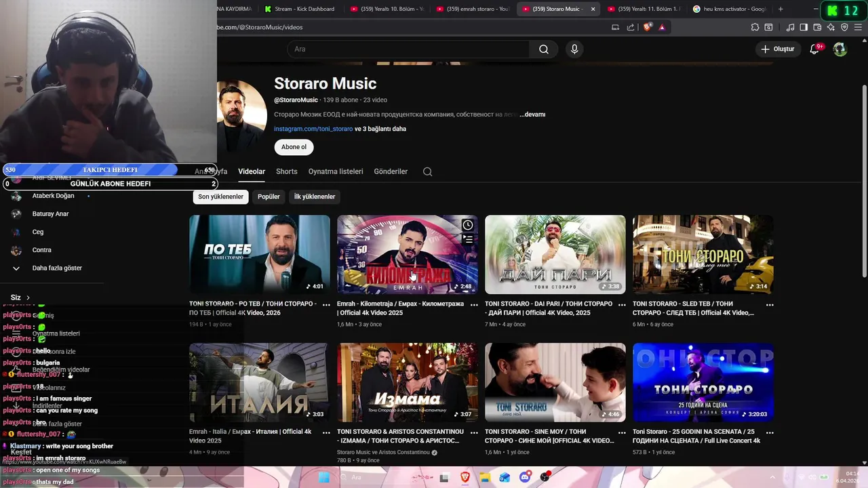Click the Oluştur create button
This screenshot has height=488, width=868.
(777, 49)
